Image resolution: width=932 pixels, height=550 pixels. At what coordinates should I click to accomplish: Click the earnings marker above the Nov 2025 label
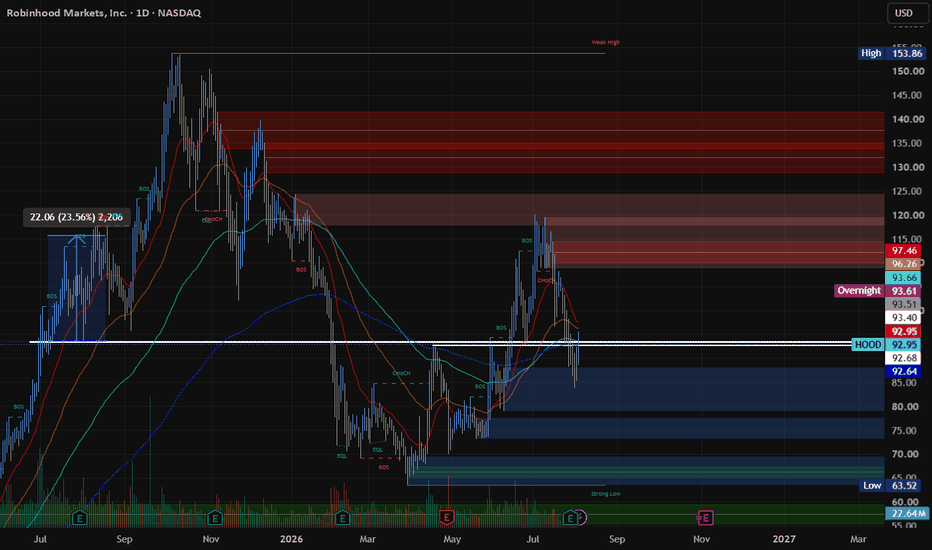coord(215,518)
